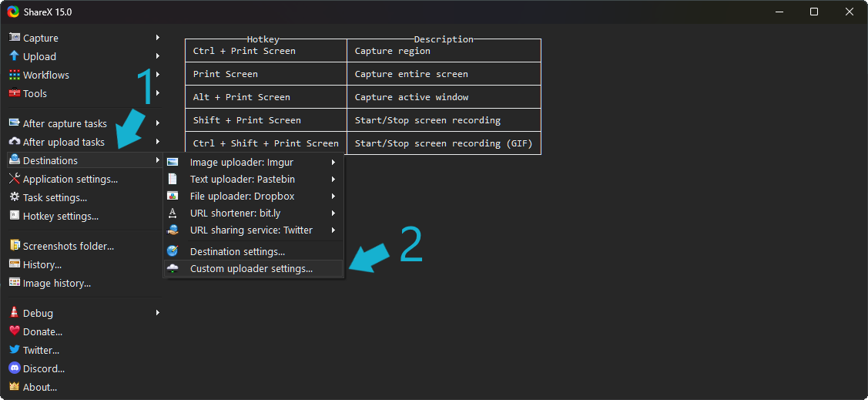
Task: Expand the Tools submenu arrow
Action: tap(158, 93)
